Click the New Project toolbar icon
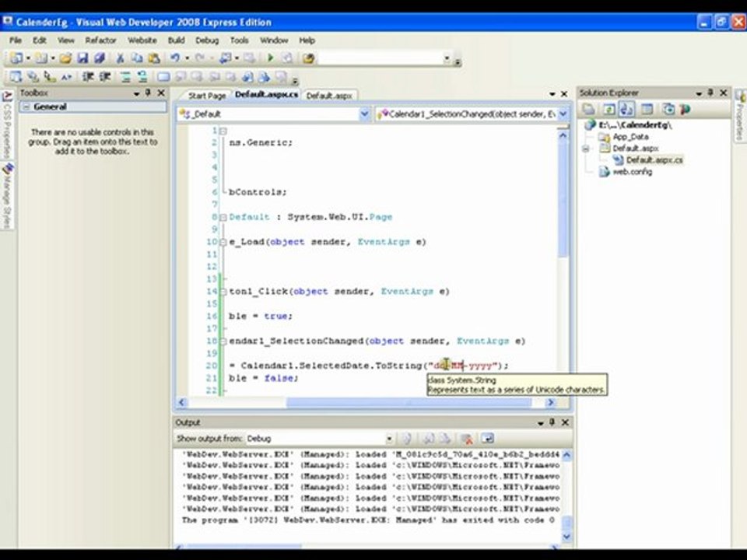 coord(16,58)
